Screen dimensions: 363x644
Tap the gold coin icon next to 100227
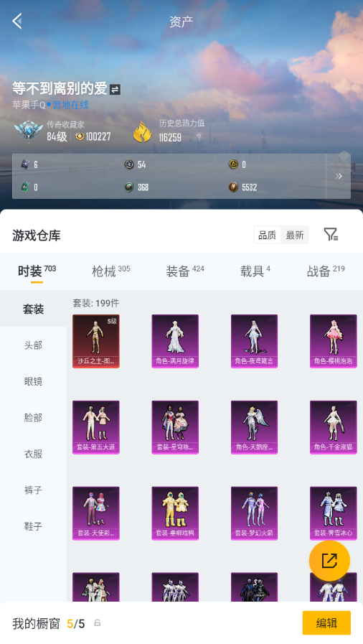point(80,136)
